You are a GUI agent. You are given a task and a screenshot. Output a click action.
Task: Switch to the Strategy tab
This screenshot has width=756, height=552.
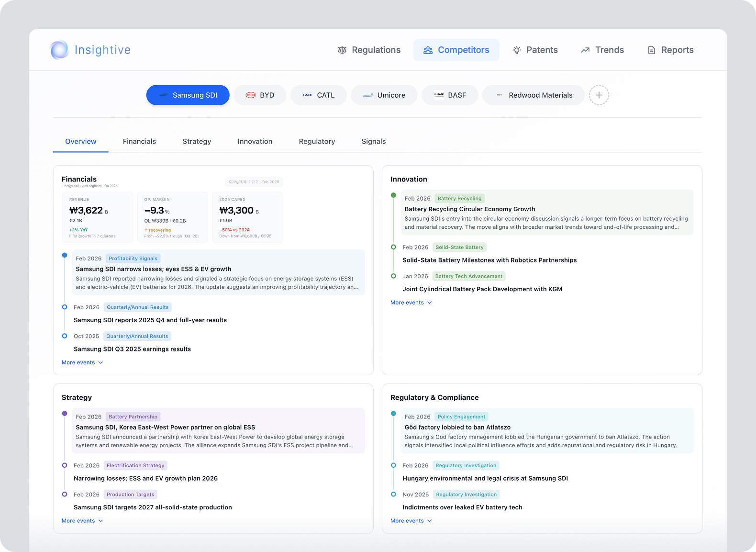pyautogui.click(x=197, y=142)
